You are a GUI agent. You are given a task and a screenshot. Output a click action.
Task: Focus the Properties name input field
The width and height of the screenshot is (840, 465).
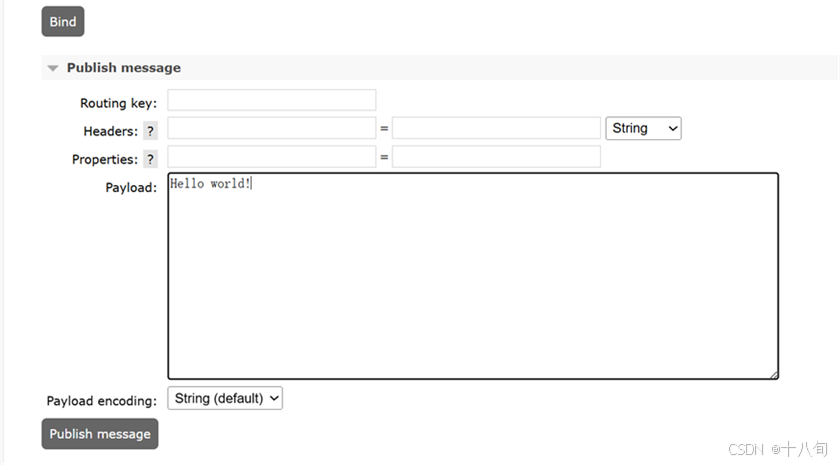coord(272,156)
